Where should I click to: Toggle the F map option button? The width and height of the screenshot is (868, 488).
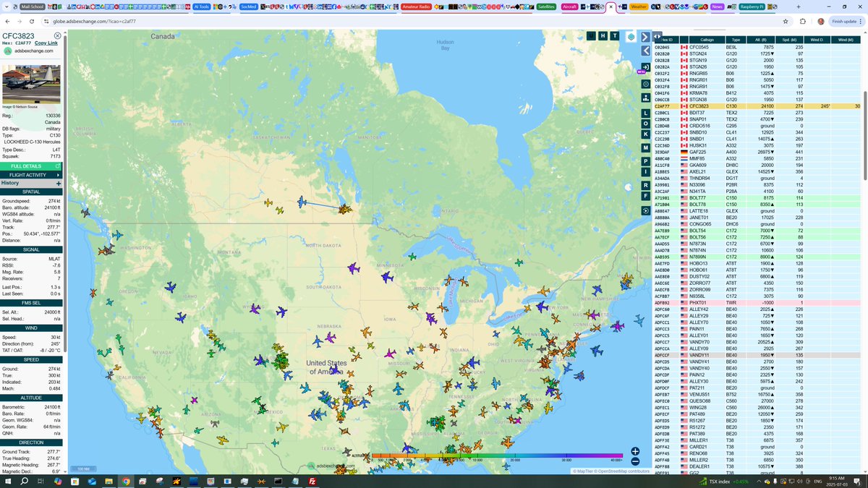click(x=646, y=196)
